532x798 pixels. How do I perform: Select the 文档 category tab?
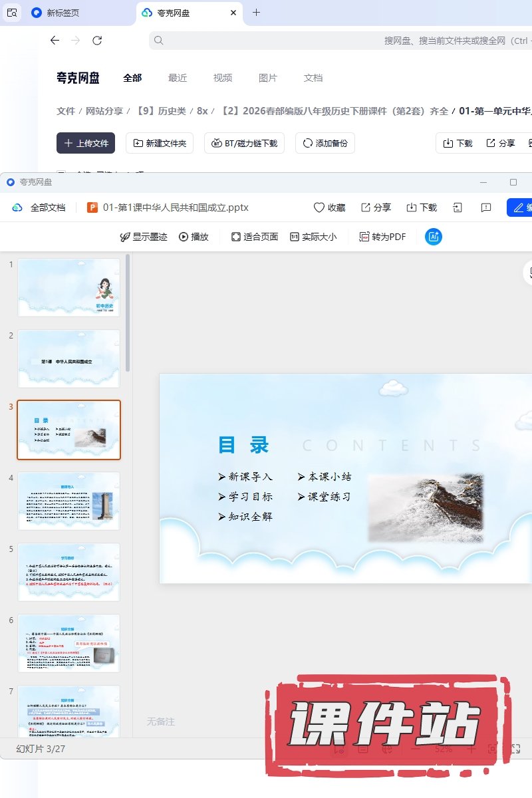click(x=313, y=78)
